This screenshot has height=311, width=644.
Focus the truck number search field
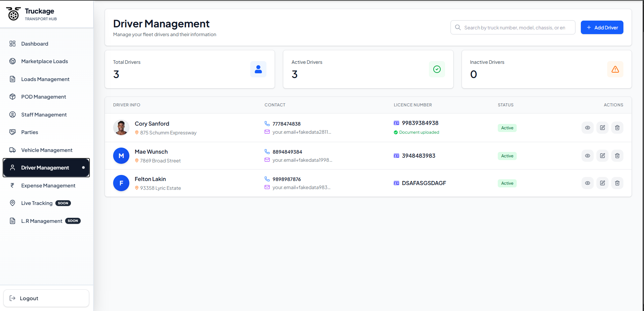point(513,27)
